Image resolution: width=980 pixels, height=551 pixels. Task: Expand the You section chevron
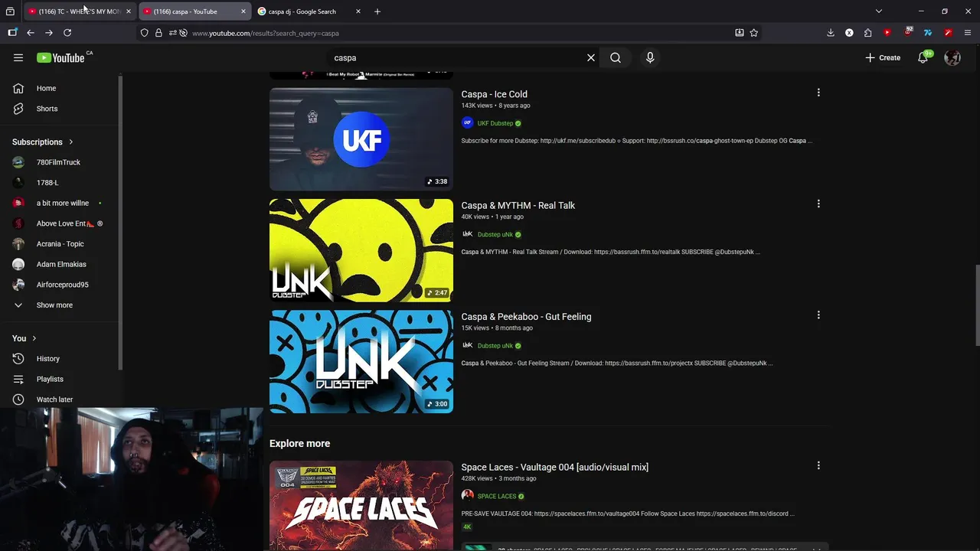[x=34, y=338]
